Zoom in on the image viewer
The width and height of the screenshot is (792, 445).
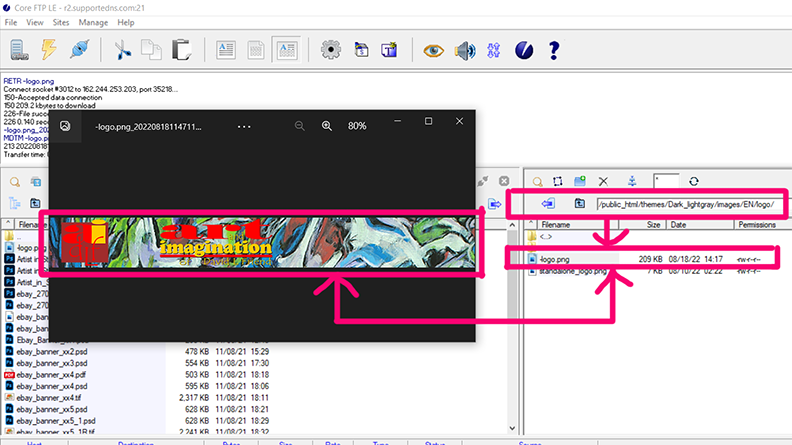pyautogui.click(x=327, y=126)
